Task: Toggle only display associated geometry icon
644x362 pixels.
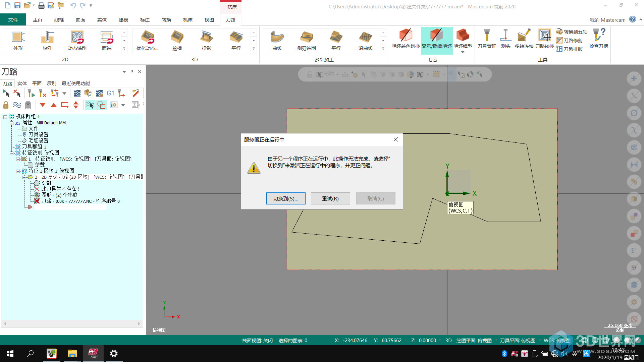Action: point(101,105)
